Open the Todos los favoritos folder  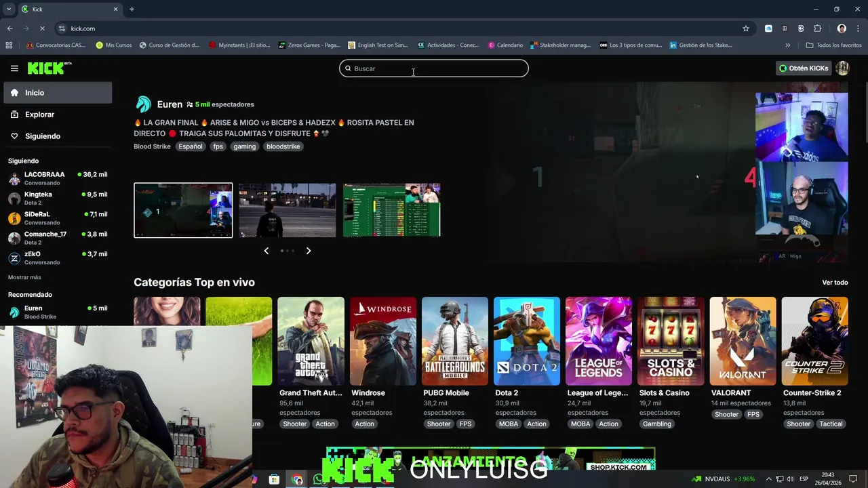point(833,45)
